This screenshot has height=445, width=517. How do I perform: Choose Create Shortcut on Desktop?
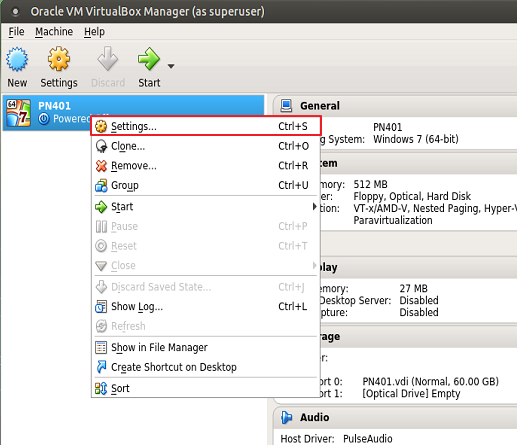206,367
